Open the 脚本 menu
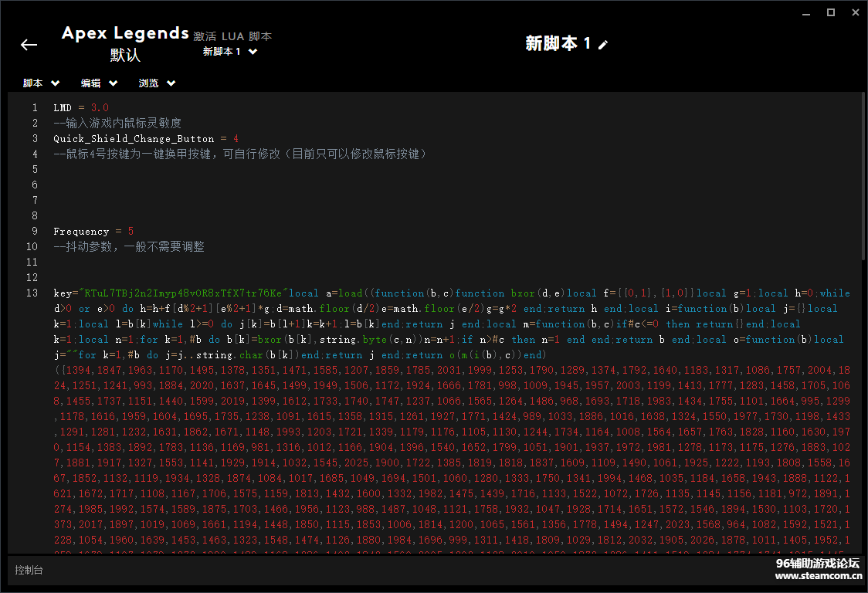868x593 pixels. tap(41, 83)
